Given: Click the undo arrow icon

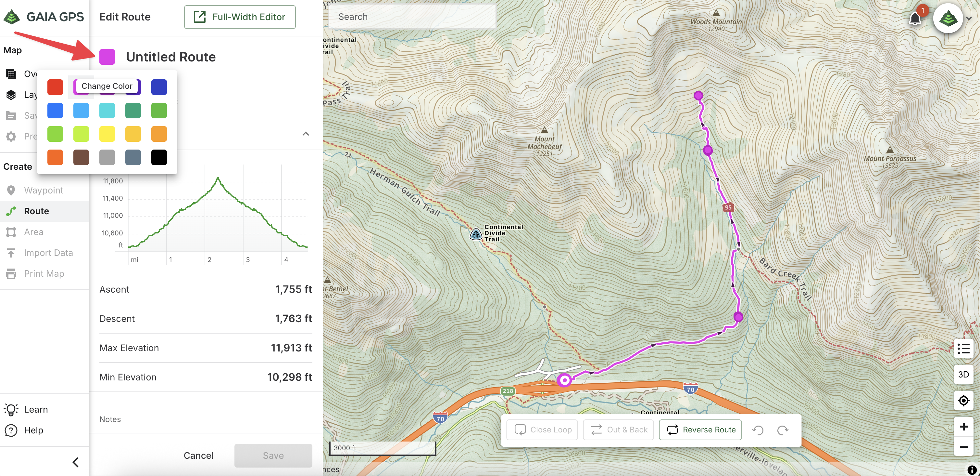Looking at the screenshot, I should (x=758, y=430).
